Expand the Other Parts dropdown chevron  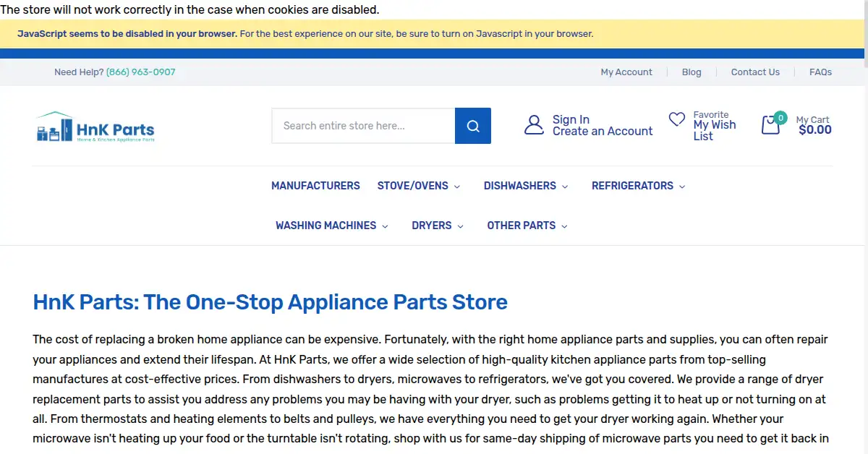coord(564,226)
